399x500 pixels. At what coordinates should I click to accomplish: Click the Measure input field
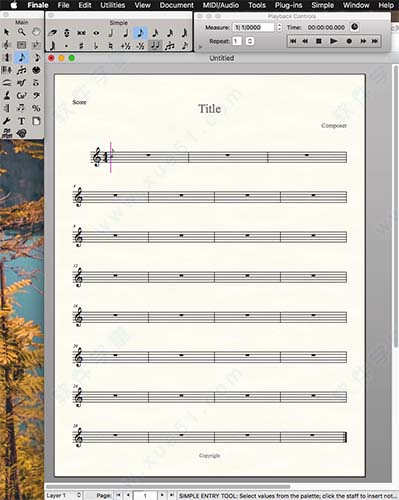coord(254,27)
